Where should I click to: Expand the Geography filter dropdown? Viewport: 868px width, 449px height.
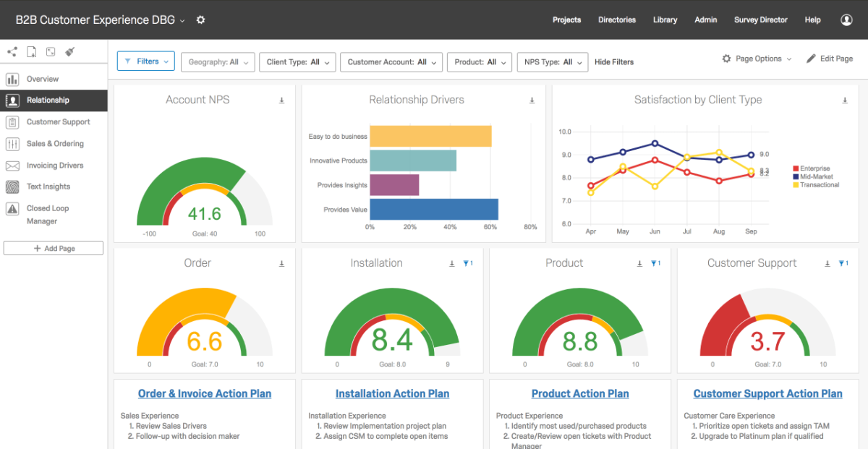coord(218,62)
